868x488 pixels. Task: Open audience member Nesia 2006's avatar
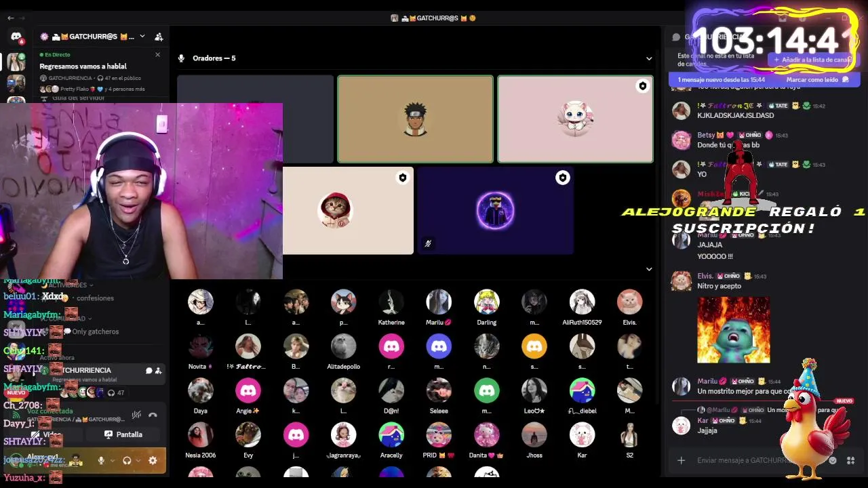point(201,435)
